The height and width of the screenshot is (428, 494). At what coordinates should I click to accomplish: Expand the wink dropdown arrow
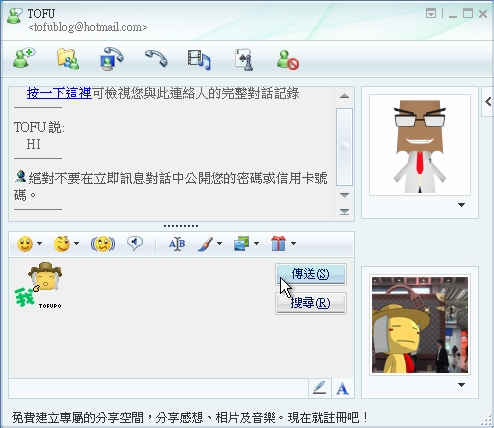click(x=76, y=244)
